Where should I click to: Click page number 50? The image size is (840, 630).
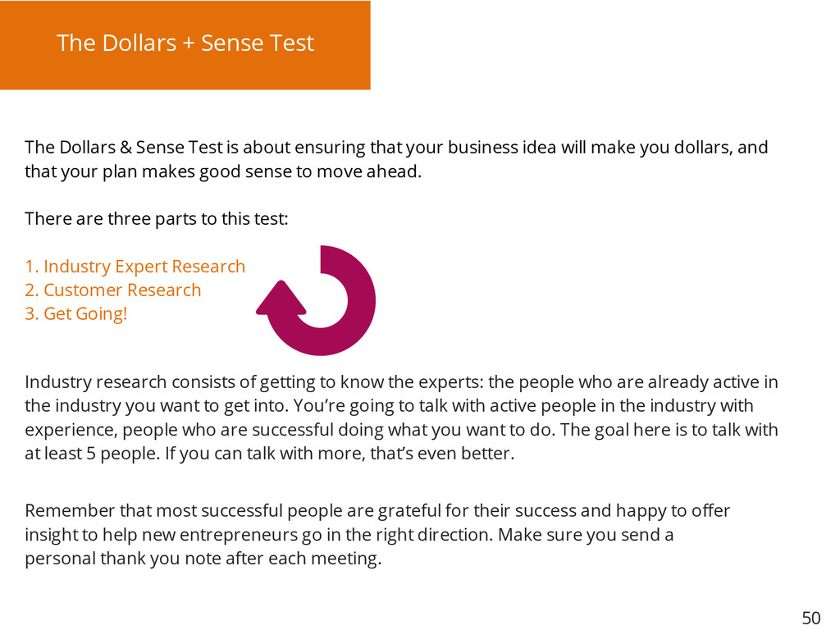tap(811, 618)
